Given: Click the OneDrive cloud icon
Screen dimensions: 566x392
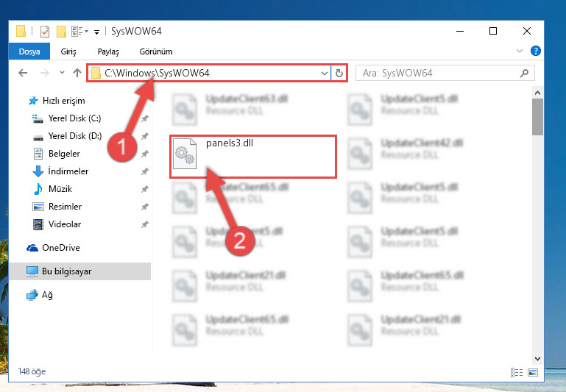Looking at the screenshot, I should tap(32, 248).
